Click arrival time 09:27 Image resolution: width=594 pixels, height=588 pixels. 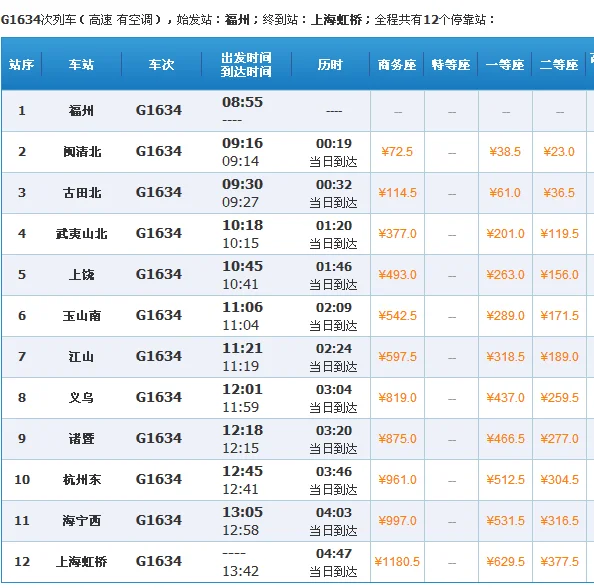coord(241,202)
